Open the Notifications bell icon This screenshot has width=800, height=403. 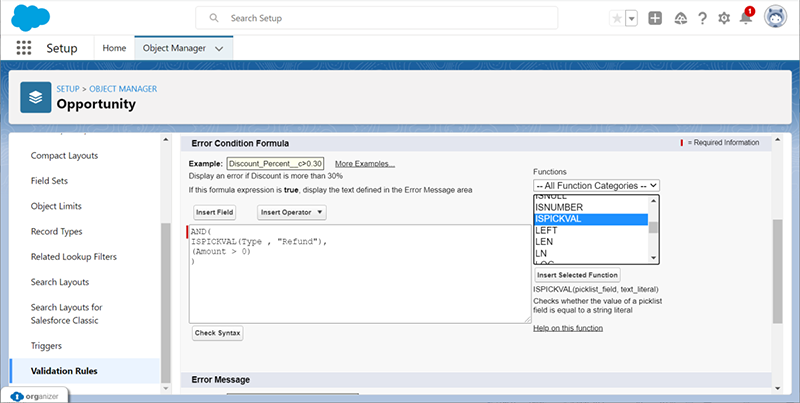tap(746, 18)
